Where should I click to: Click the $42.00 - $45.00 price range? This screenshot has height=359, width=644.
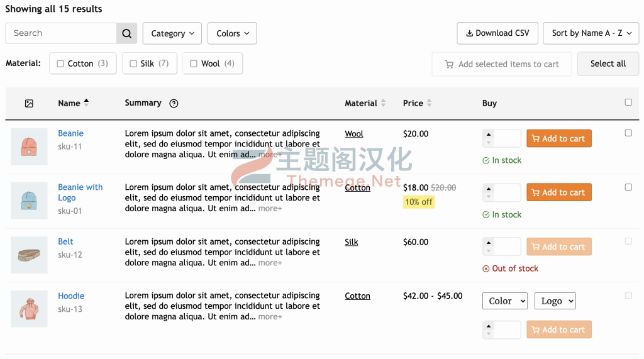tap(433, 296)
